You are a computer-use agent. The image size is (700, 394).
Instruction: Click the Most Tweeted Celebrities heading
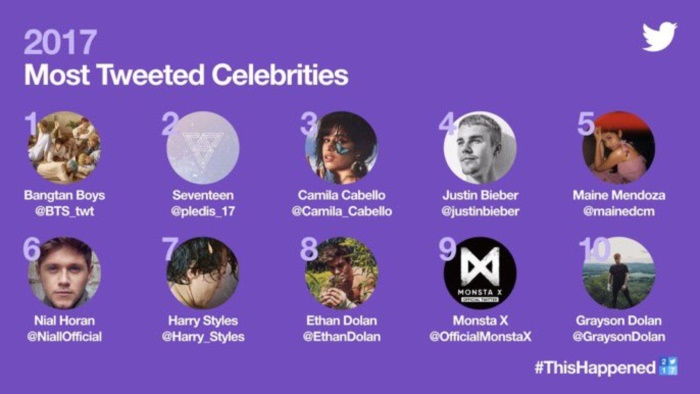(186, 75)
